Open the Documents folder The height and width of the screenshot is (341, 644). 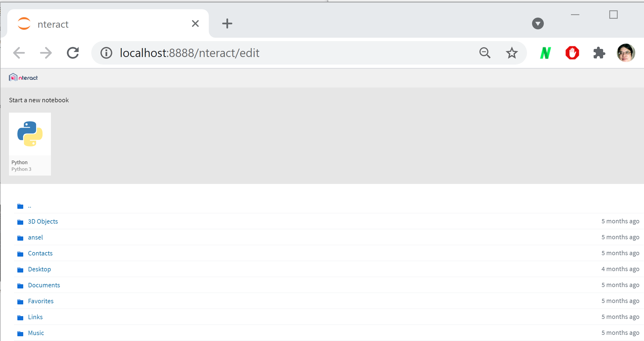click(44, 285)
